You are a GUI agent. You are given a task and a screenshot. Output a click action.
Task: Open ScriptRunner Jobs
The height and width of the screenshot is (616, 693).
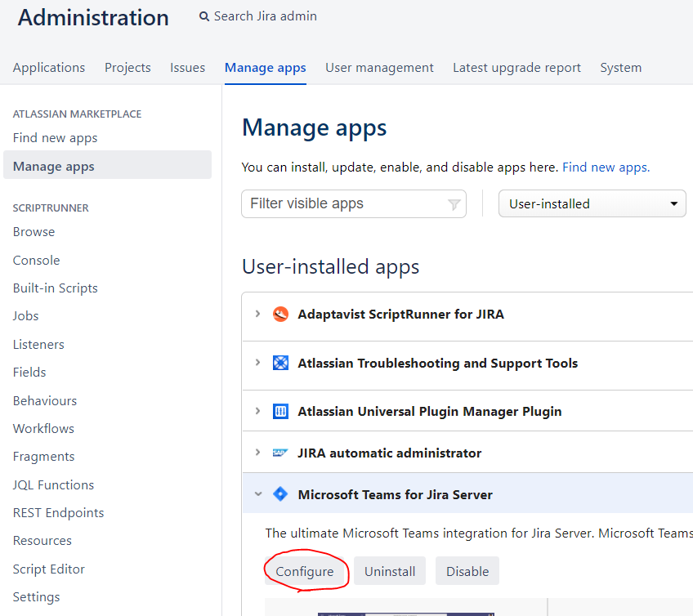25,316
